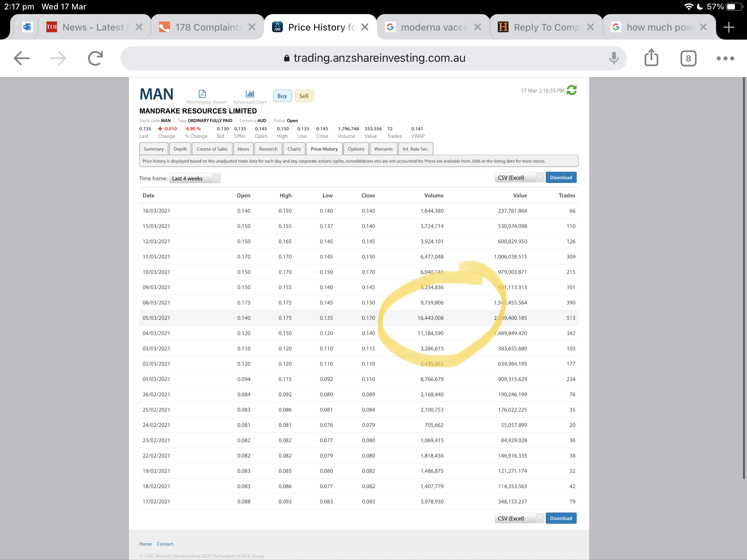Click the browser forward arrow
Screen dimensions: 747x560
click(x=58, y=58)
